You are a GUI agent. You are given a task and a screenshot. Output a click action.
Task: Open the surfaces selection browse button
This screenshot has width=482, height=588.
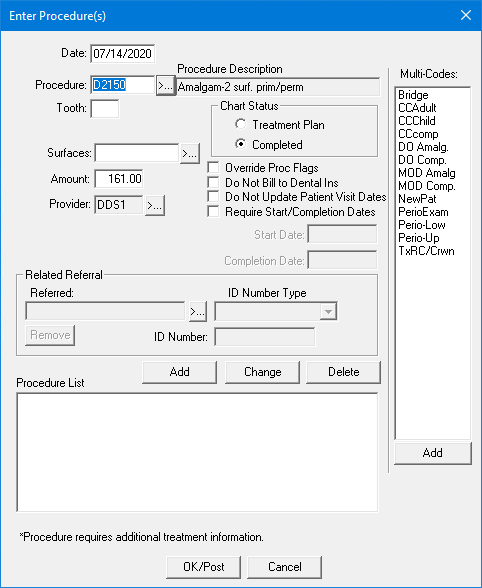(x=190, y=154)
